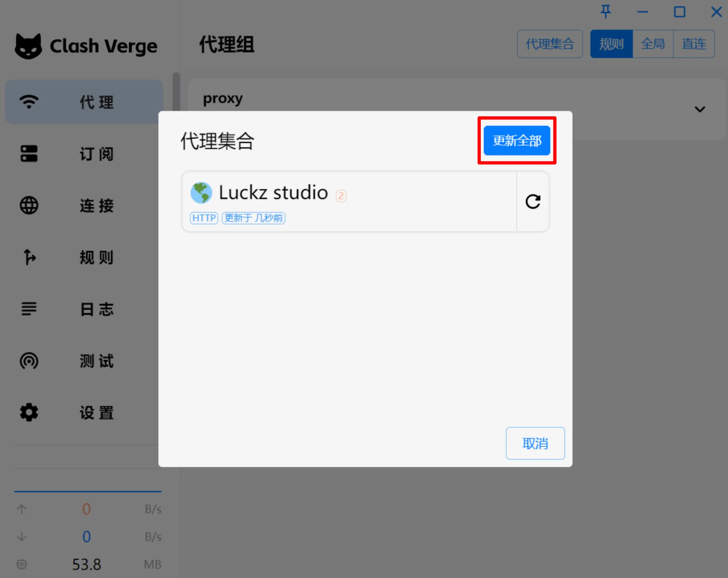Switch proxy mode to 直连
Viewport: 728px width, 578px height.
[694, 44]
